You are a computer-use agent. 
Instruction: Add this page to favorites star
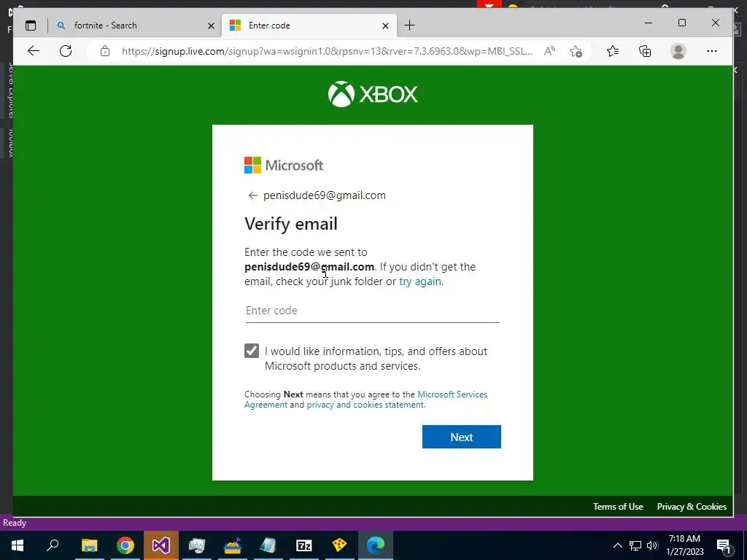[576, 51]
